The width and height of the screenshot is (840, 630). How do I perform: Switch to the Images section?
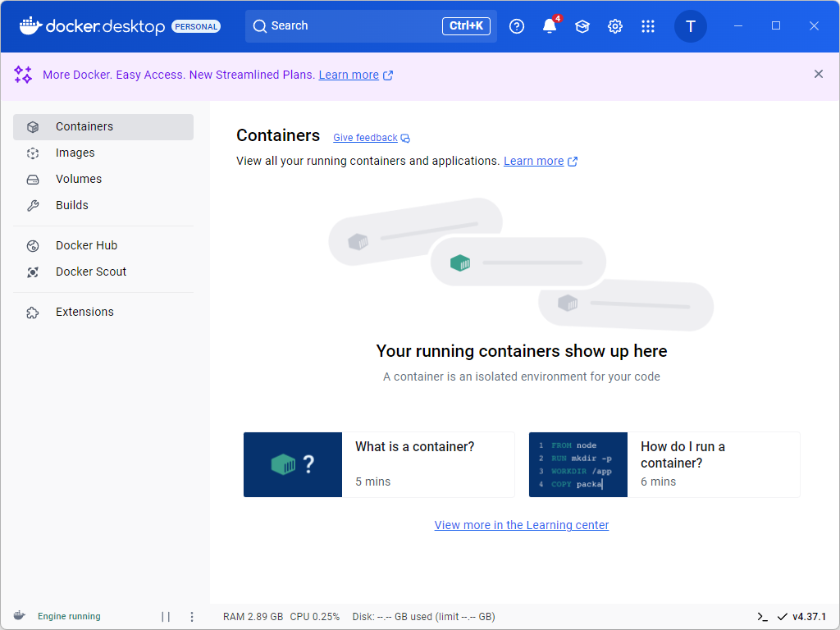[x=75, y=153]
